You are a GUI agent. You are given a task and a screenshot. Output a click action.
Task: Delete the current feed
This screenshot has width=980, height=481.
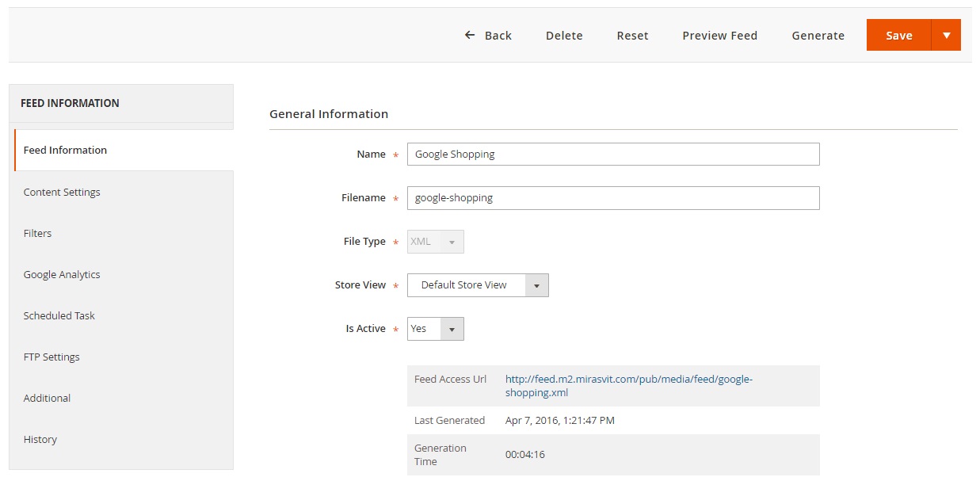564,36
